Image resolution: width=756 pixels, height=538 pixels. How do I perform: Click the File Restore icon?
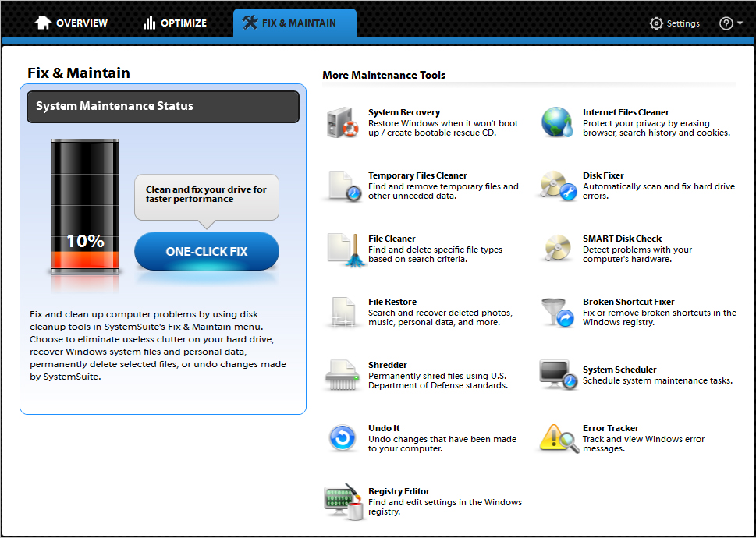coord(343,312)
